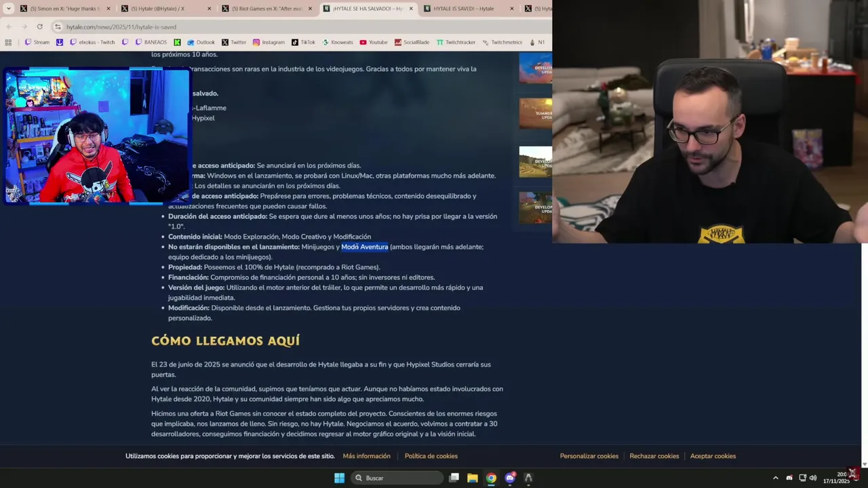Open the Stream bookmark
The image size is (868, 488).
click(37, 42)
